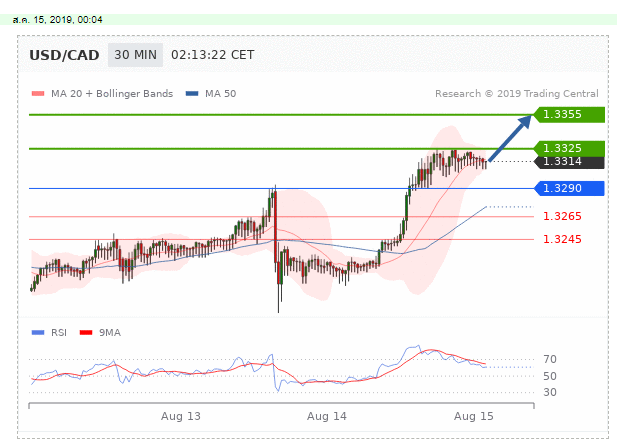Click the RSI 50 level label

point(550,376)
